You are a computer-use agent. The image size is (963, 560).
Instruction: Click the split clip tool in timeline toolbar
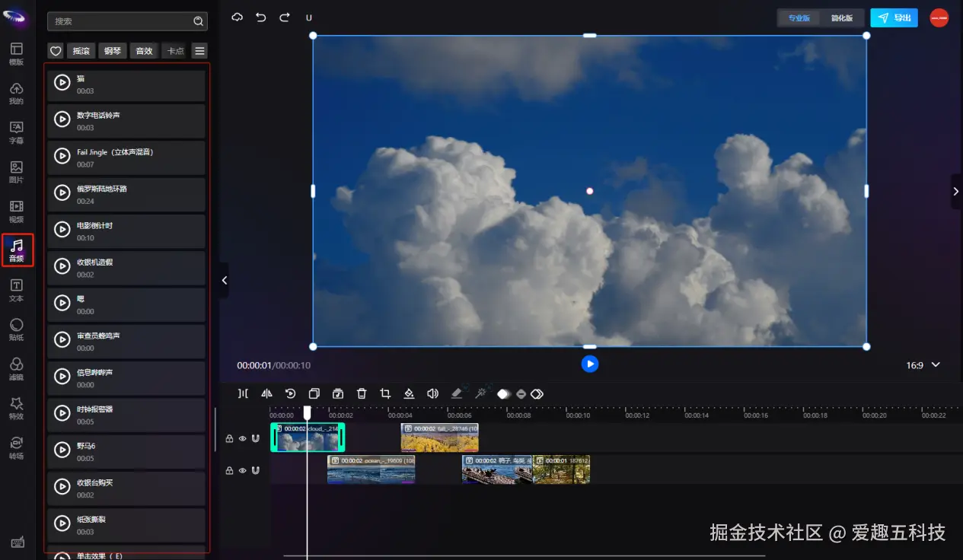coord(243,393)
